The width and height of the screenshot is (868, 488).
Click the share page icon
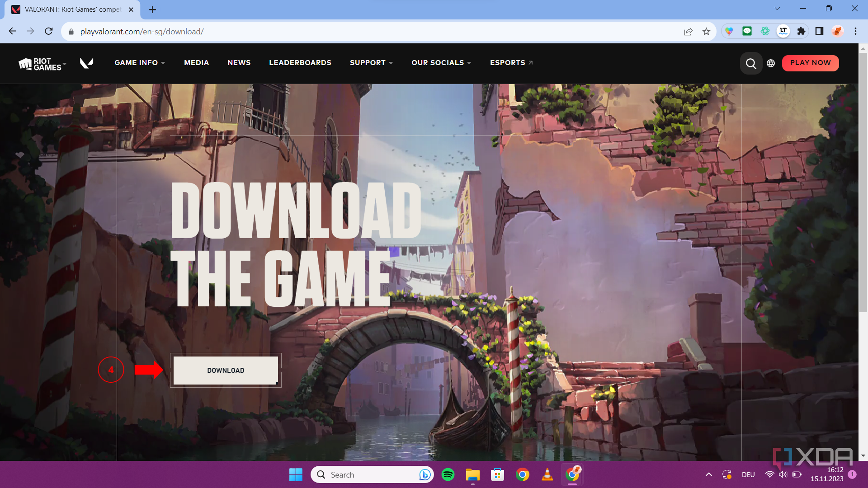tap(688, 32)
